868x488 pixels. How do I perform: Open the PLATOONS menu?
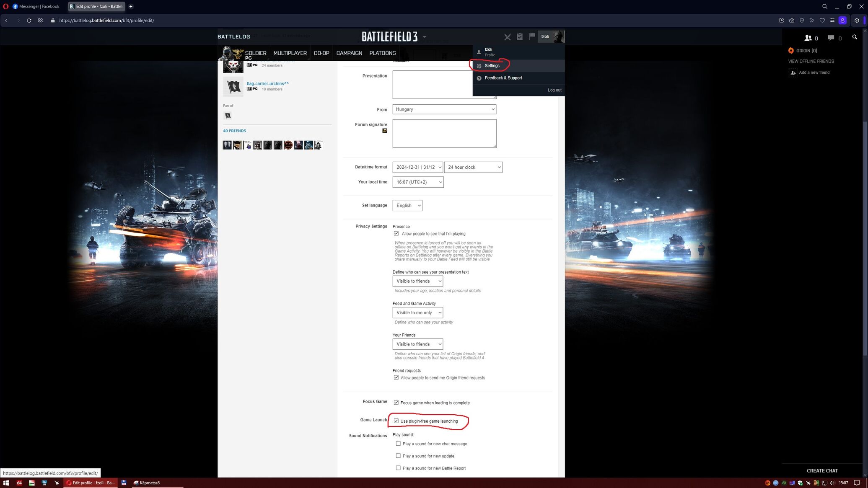382,53
